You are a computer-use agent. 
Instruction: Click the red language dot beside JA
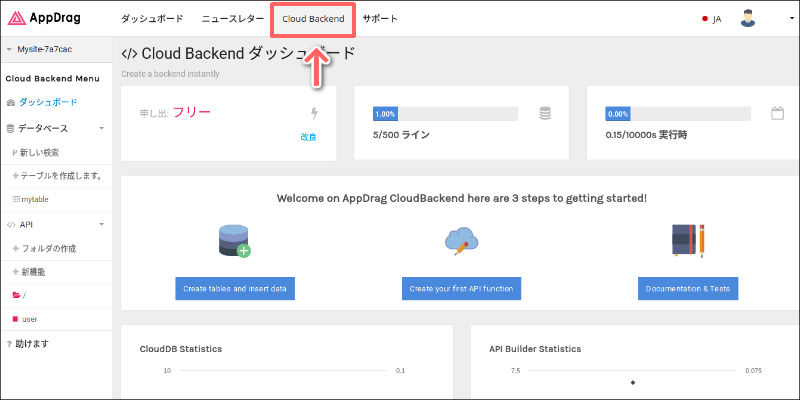705,19
